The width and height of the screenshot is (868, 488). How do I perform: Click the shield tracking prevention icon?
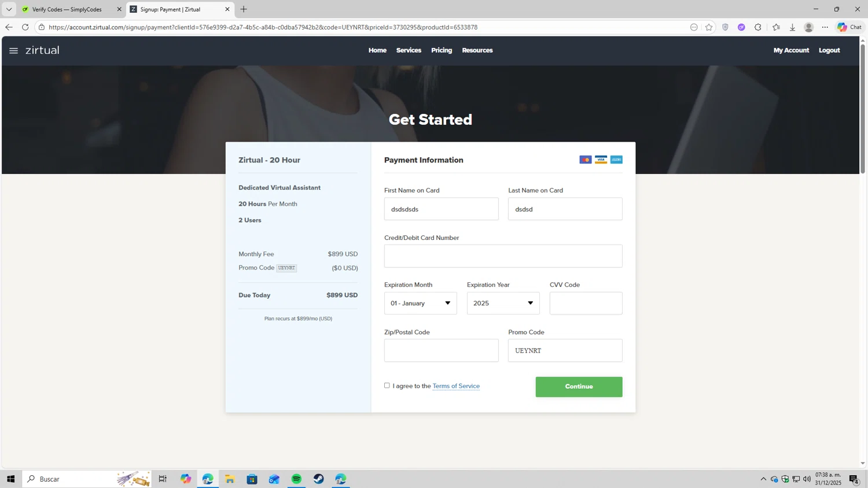click(x=725, y=27)
